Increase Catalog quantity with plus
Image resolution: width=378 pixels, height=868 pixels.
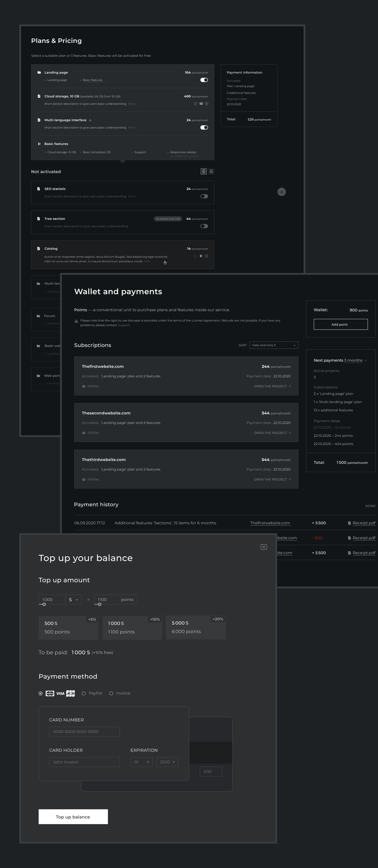pyautogui.click(x=207, y=256)
